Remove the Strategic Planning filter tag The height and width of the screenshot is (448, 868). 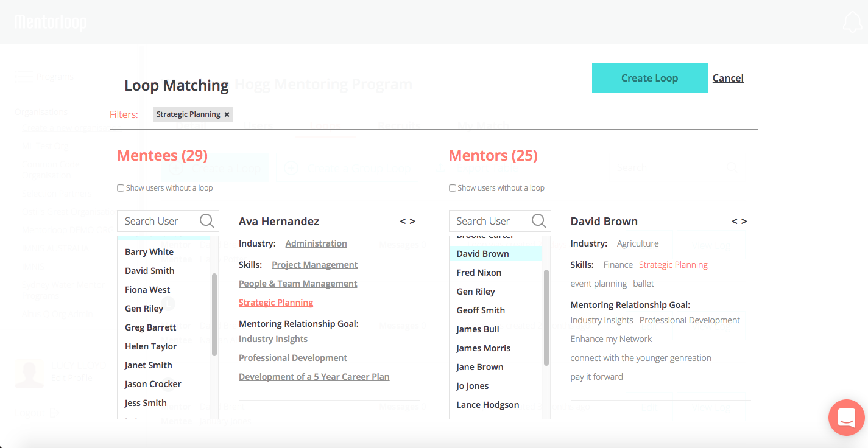[227, 114]
